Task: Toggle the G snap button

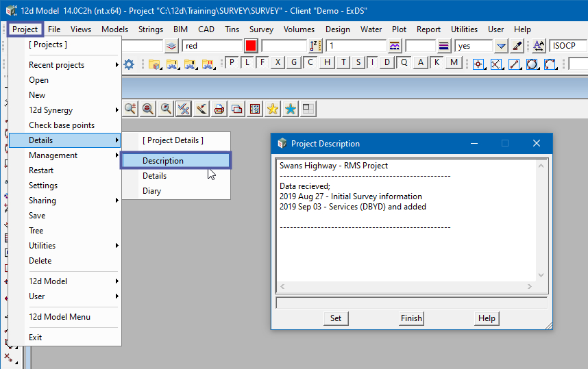Action: point(294,63)
